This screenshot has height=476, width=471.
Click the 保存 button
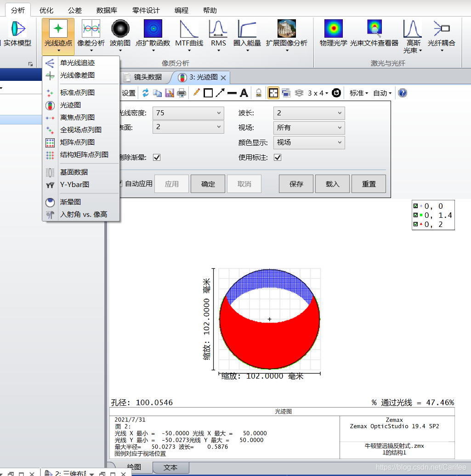pyautogui.click(x=296, y=184)
